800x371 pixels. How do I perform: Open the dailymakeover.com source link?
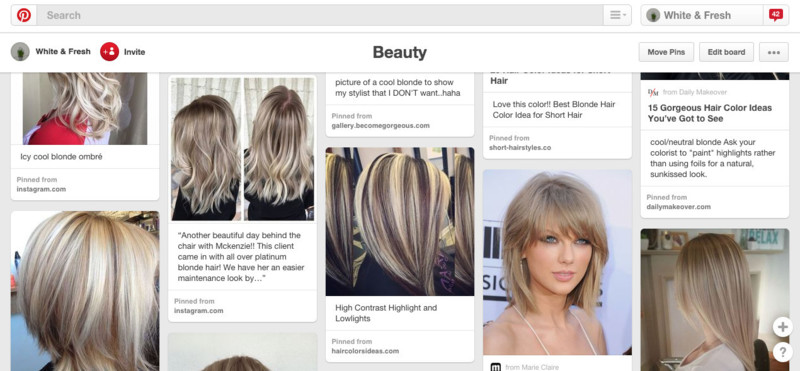678,207
